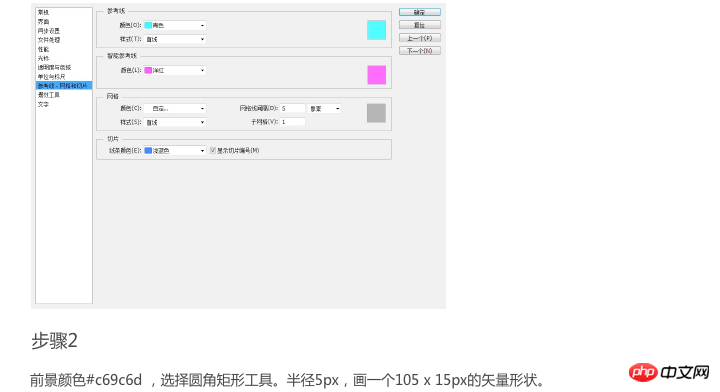
Task: Go to File Handling (文件处理) preferences
Action: (49, 40)
